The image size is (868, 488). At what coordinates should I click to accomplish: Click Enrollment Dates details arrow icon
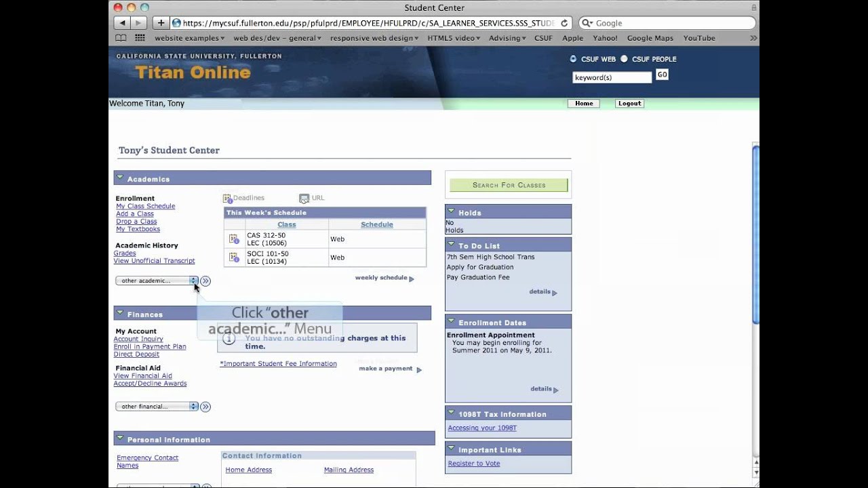(556, 390)
